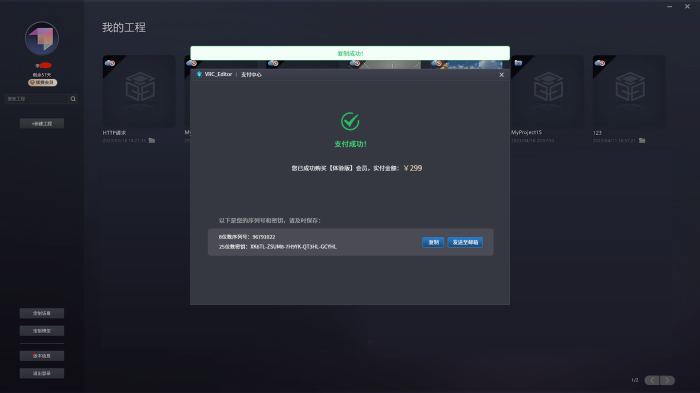700x393 pixels.
Task: Open the HTTP请求 project thumbnail
Action: tap(139, 91)
